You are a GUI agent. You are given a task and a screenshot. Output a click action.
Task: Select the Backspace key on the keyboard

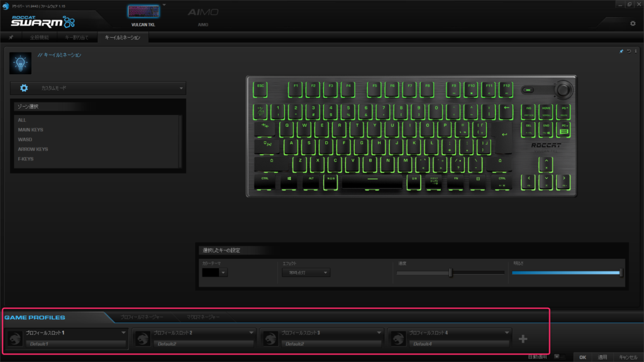pos(506,111)
